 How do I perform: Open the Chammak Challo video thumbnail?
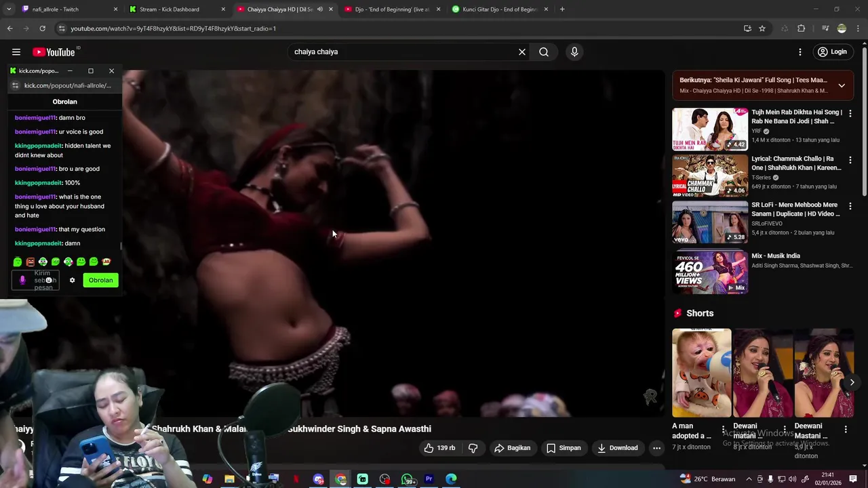coord(709,175)
